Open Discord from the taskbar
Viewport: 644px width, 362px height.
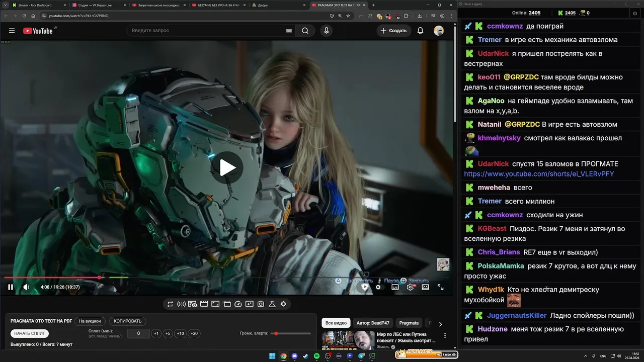coord(294,356)
